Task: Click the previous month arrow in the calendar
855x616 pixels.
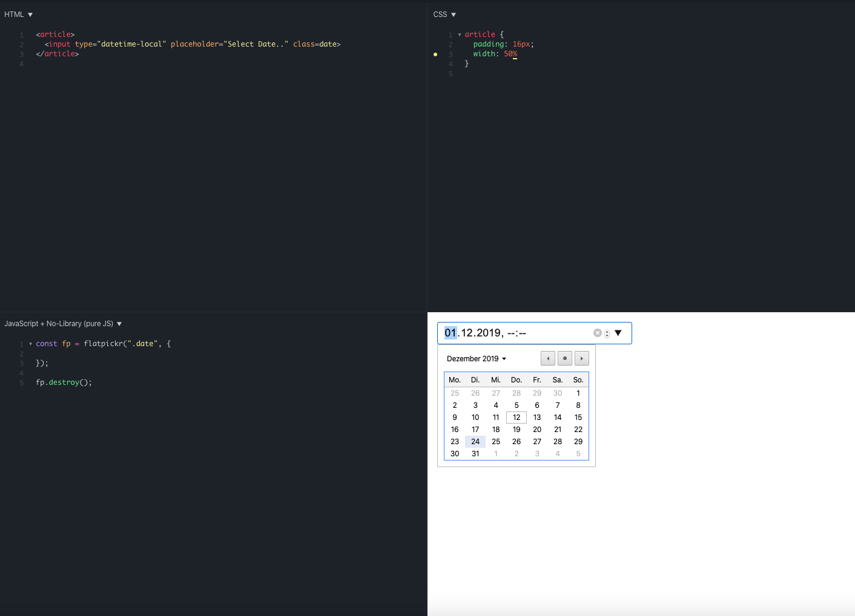Action: tap(547, 358)
